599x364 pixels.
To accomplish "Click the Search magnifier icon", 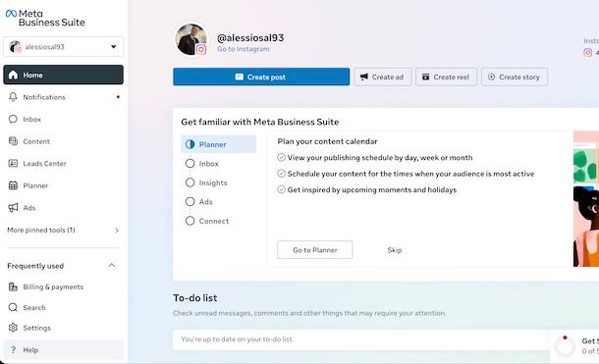I will [x=13, y=307].
